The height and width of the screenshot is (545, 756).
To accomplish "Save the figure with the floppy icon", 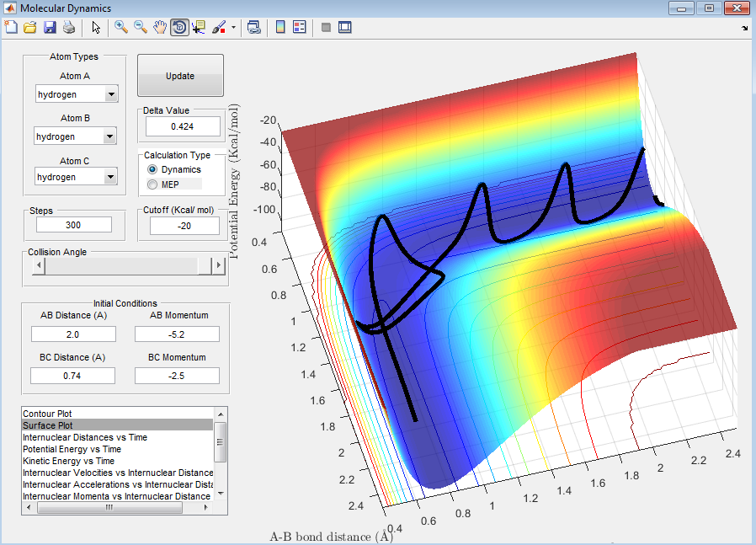I will coord(50,28).
